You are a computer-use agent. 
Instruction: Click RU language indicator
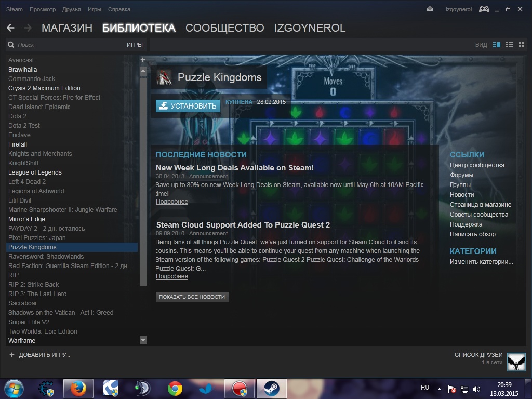point(425,388)
